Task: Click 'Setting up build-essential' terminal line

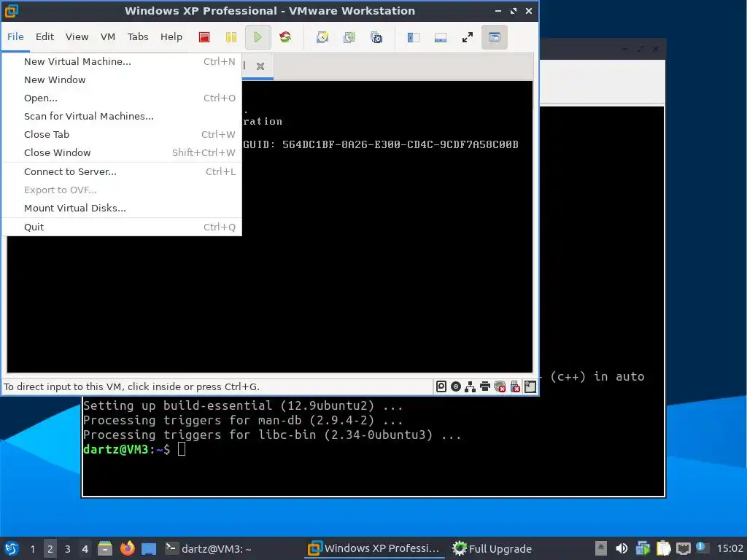Action: [243, 405]
